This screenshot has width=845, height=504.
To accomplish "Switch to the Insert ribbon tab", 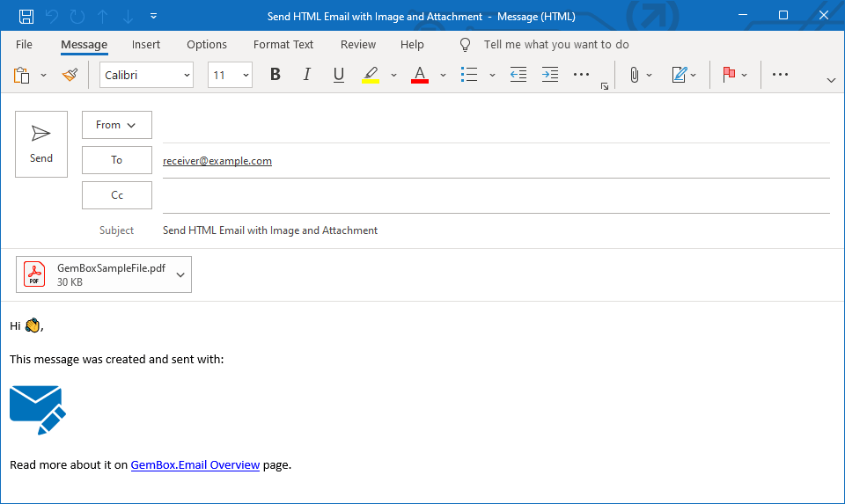I will tap(146, 45).
